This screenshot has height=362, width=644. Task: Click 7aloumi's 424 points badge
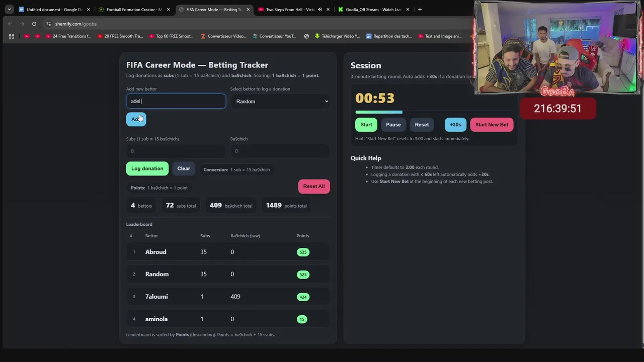point(303,297)
